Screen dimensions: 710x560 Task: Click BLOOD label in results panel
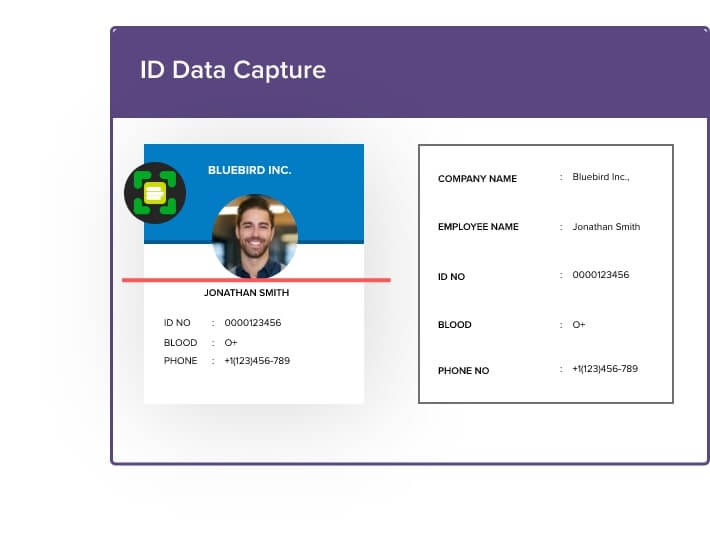click(x=455, y=325)
